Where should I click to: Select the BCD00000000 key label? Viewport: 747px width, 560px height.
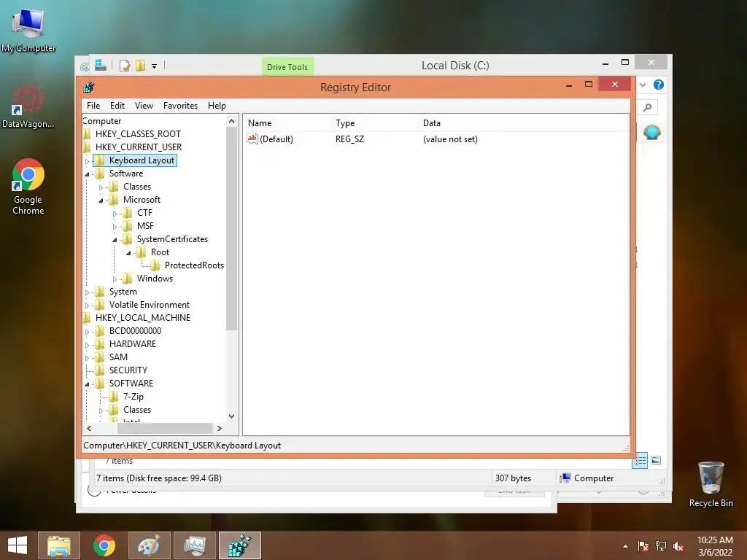135,331
